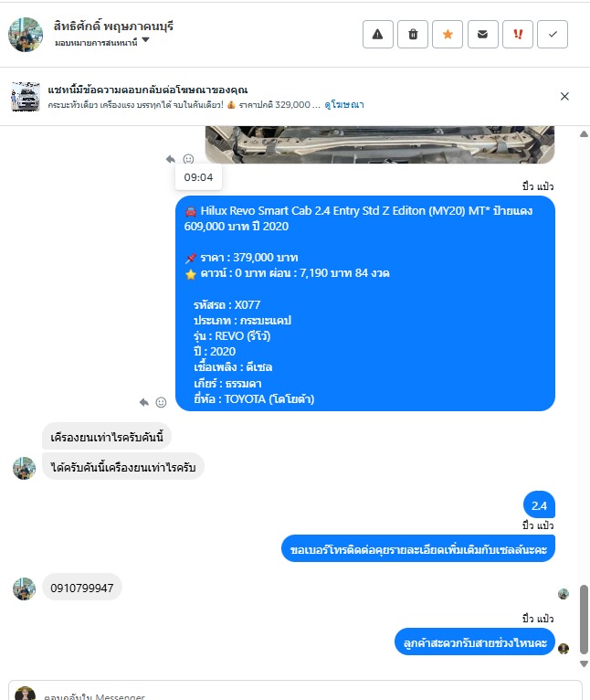590x700 pixels.
Task: Flag as priority with red exclamation icon
Action: pos(518,35)
